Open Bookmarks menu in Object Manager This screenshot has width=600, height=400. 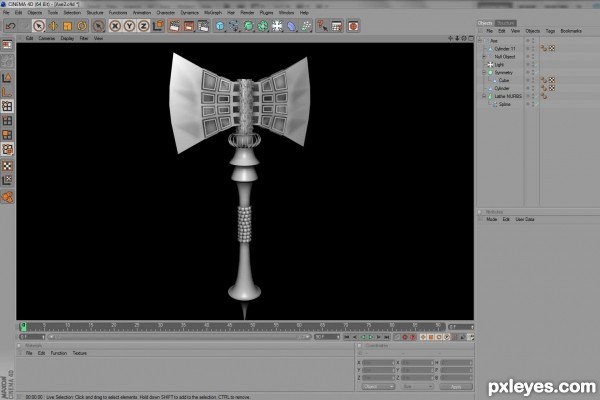point(571,31)
